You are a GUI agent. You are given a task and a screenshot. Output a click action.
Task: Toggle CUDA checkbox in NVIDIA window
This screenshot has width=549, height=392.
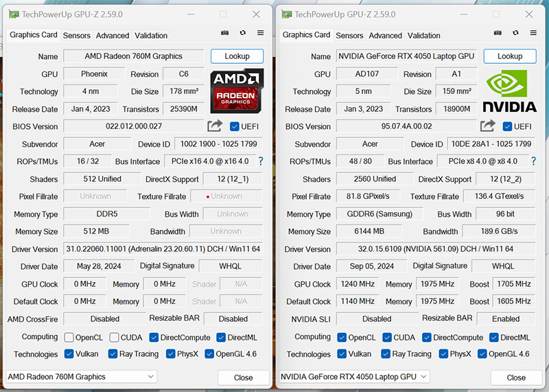[x=387, y=337]
